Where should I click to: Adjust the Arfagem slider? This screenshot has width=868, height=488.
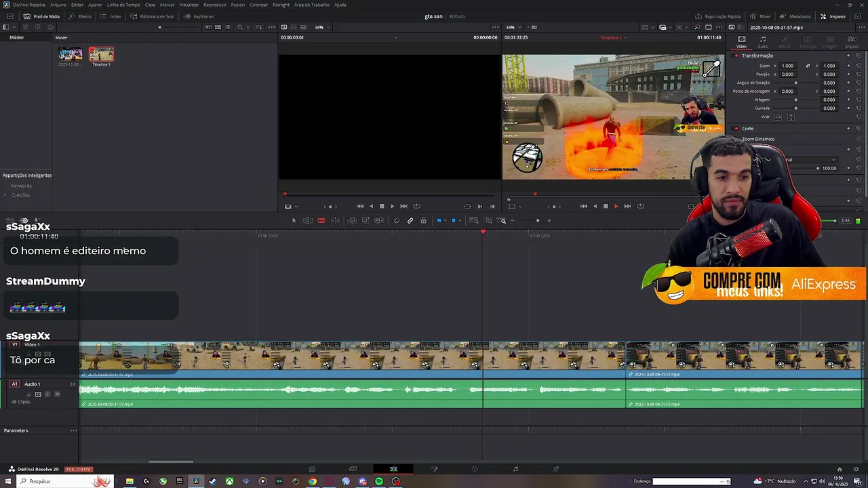pos(795,100)
